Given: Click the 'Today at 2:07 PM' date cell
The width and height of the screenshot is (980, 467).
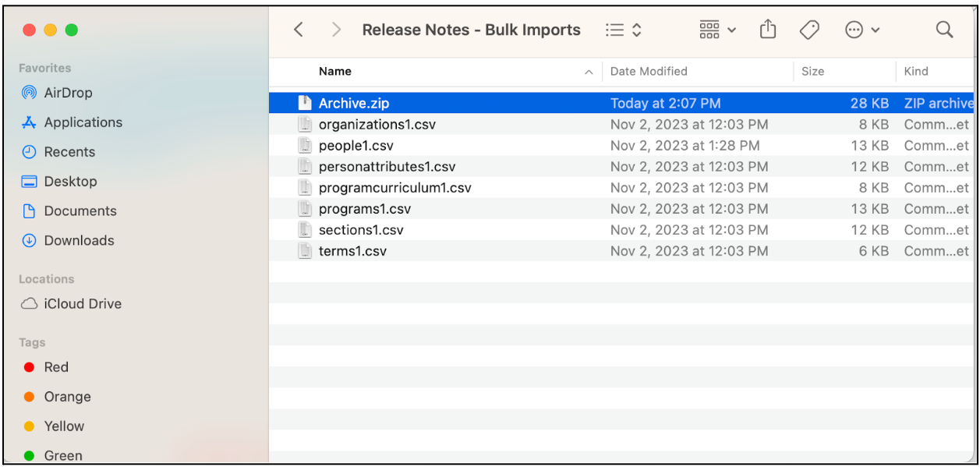Looking at the screenshot, I should click(x=666, y=103).
